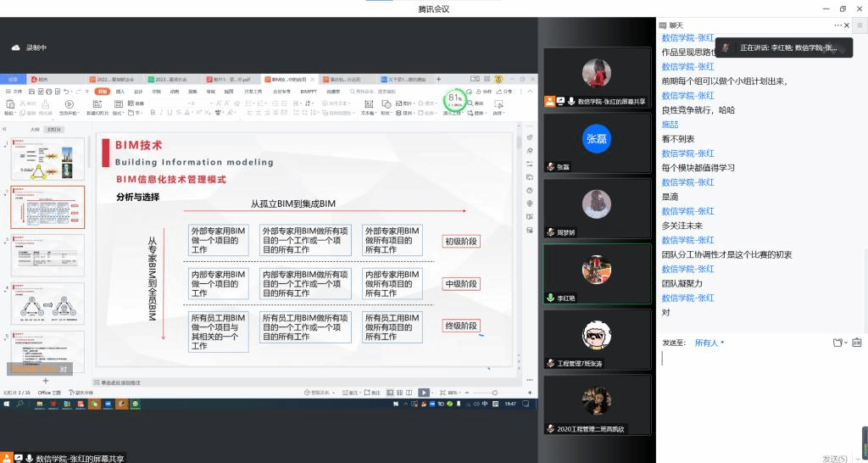Click the chat record icon beside folder
The image size is (868, 463).
coord(857,343)
